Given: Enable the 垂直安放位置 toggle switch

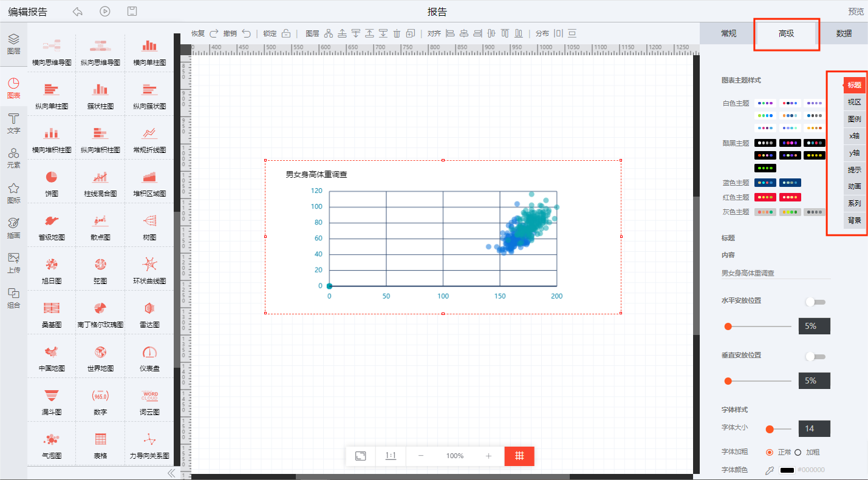Looking at the screenshot, I should pyautogui.click(x=815, y=357).
